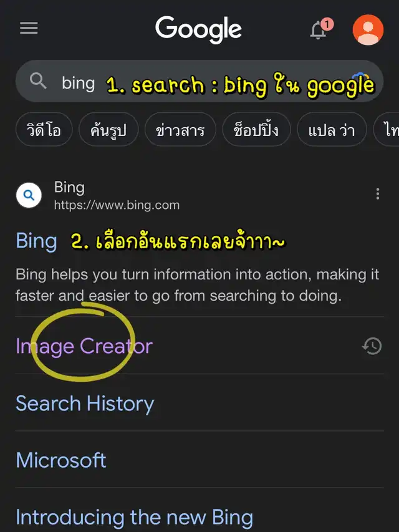
Task: Open three-dot options for Bing result
Action: click(378, 194)
